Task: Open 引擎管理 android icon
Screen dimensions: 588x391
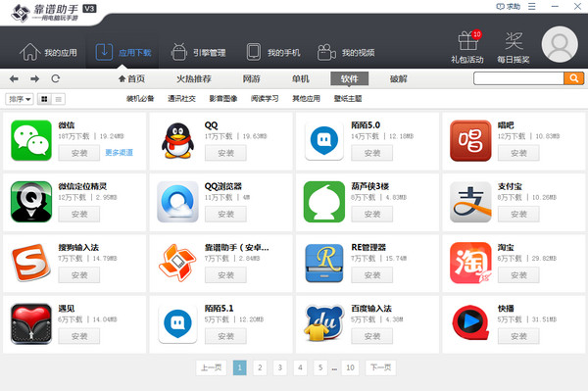Action: (x=179, y=52)
